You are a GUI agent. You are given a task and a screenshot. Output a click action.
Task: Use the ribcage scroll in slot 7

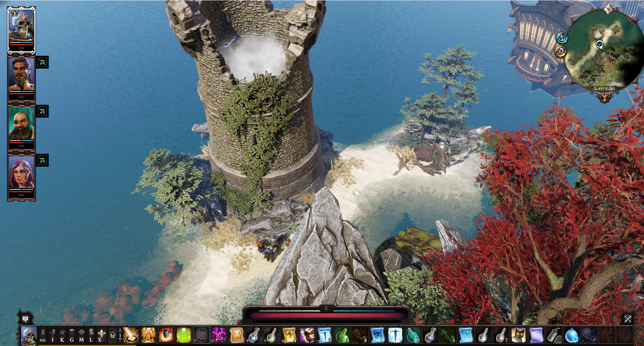click(x=237, y=335)
